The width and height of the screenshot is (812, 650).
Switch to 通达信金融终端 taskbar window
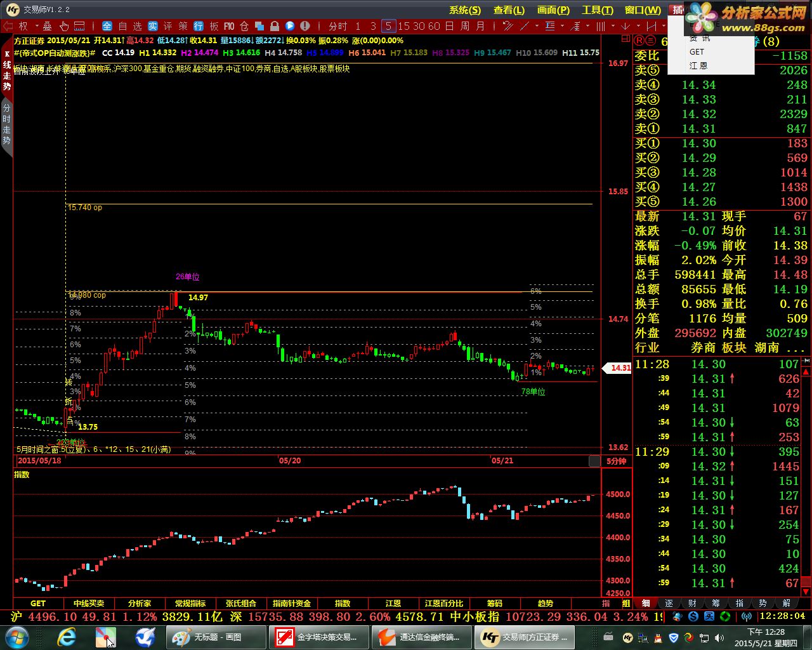[421, 637]
